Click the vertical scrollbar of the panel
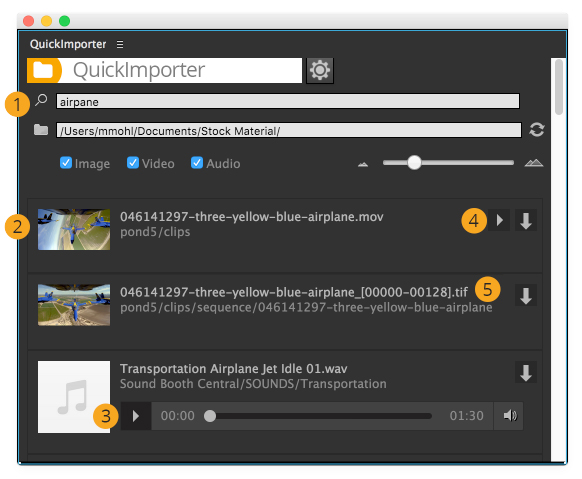 tap(559, 87)
